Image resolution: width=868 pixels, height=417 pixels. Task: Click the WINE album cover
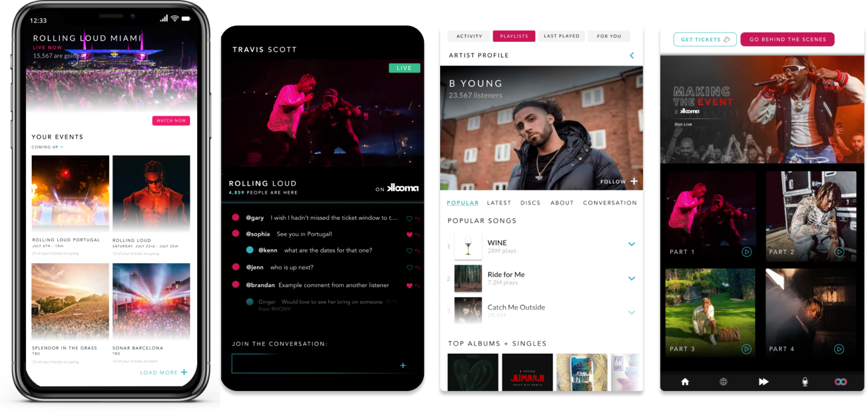[x=468, y=246]
